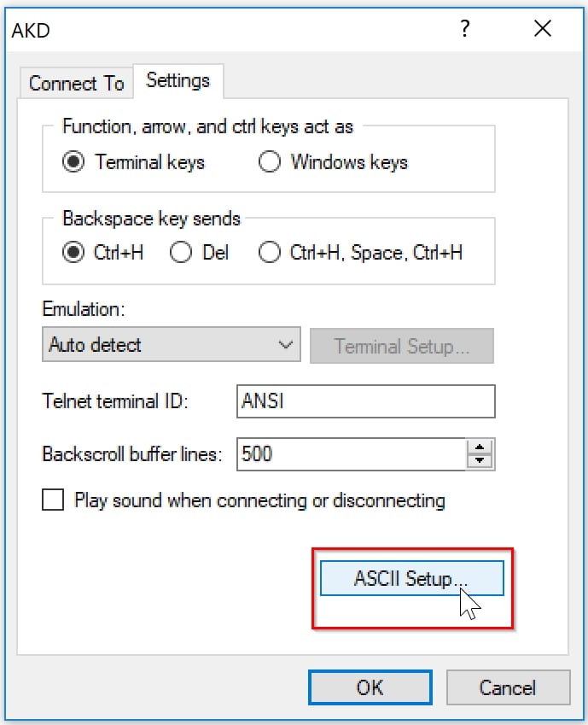Viewport: 588px width, 725px height.
Task: Click the Terminal Setup button
Action: 402,346
